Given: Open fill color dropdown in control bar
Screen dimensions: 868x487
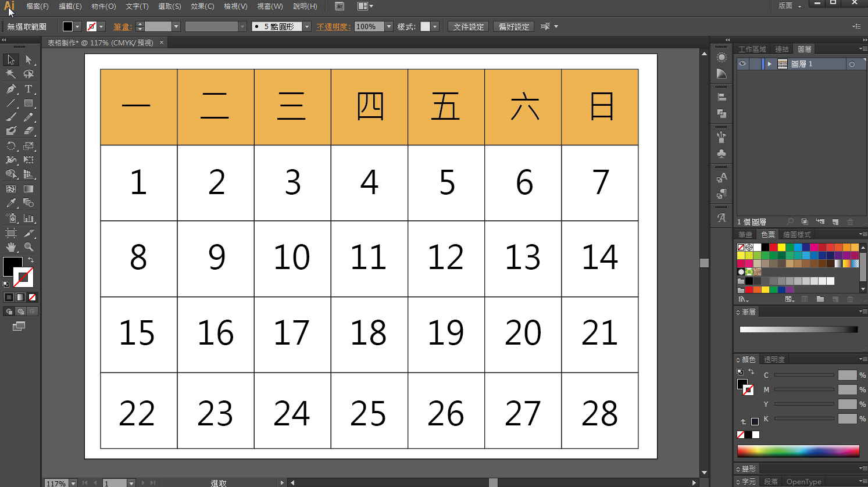Looking at the screenshot, I should tap(77, 27).
